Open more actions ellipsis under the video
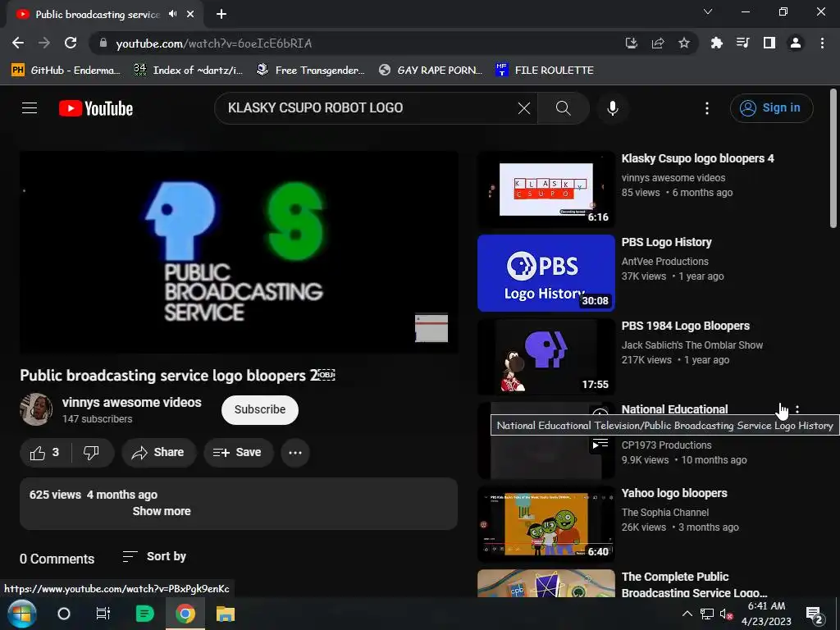Screen dimensions: 840x630 [x=295, y=453]
